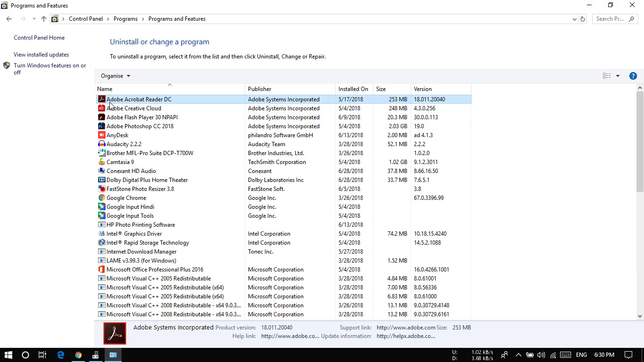
Task: Open the recent locations dropdown arrow
Action: tap(34, 19)
